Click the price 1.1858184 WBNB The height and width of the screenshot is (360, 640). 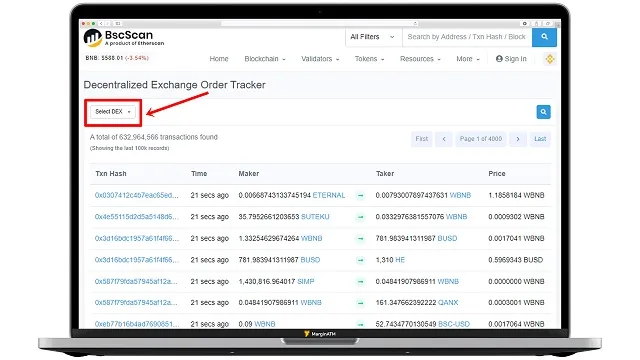(x=516, y=196)
